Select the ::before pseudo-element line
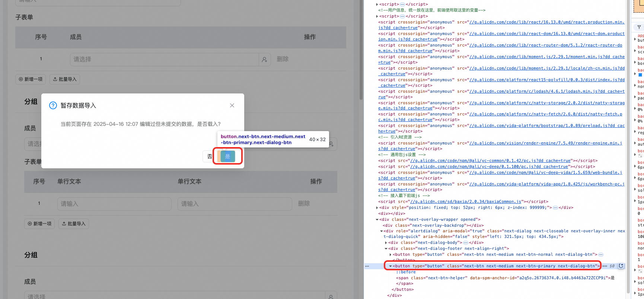The width and height of the screenshot is (644, 299). (x=406, y=272)
